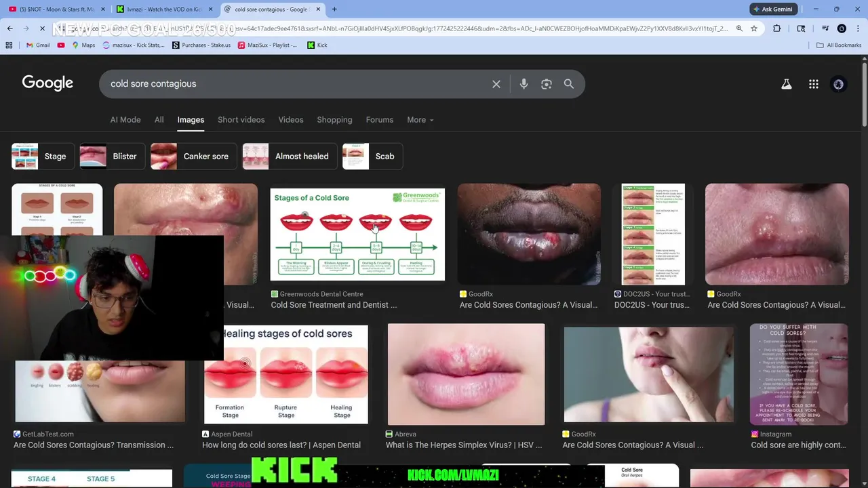Open the purple Instagram cold sore infographic

[x=799, y=374]
